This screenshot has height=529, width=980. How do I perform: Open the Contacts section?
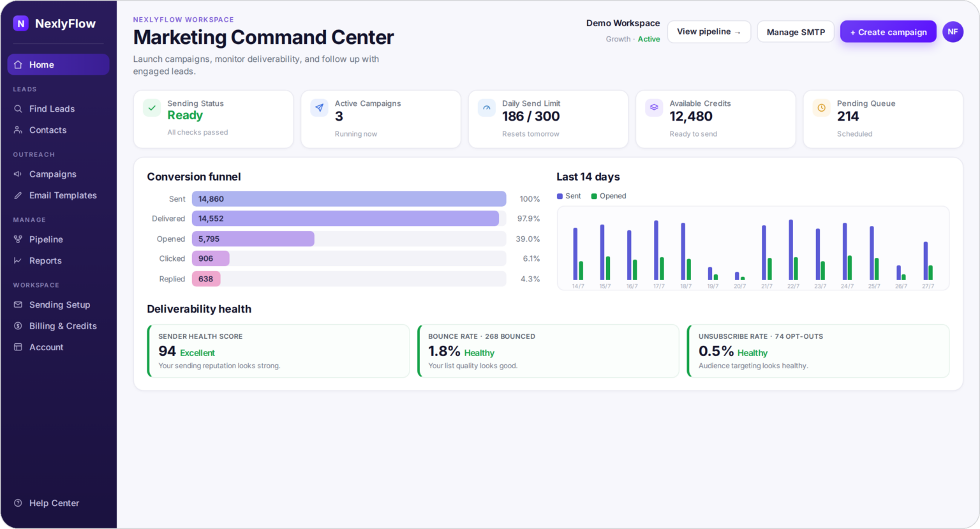tap(58, 130)
